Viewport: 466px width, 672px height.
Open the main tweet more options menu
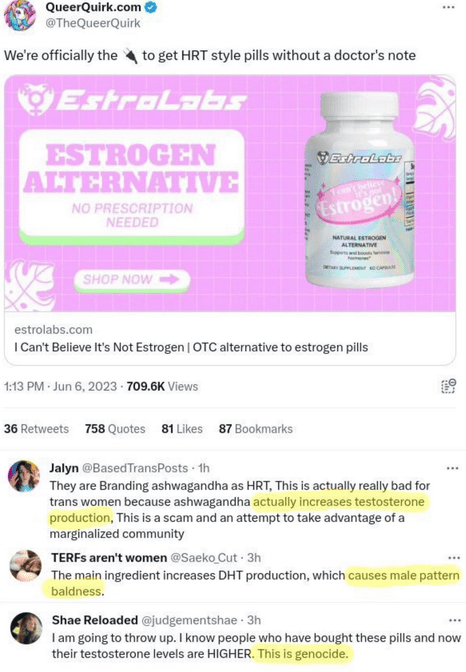(448, 7)
